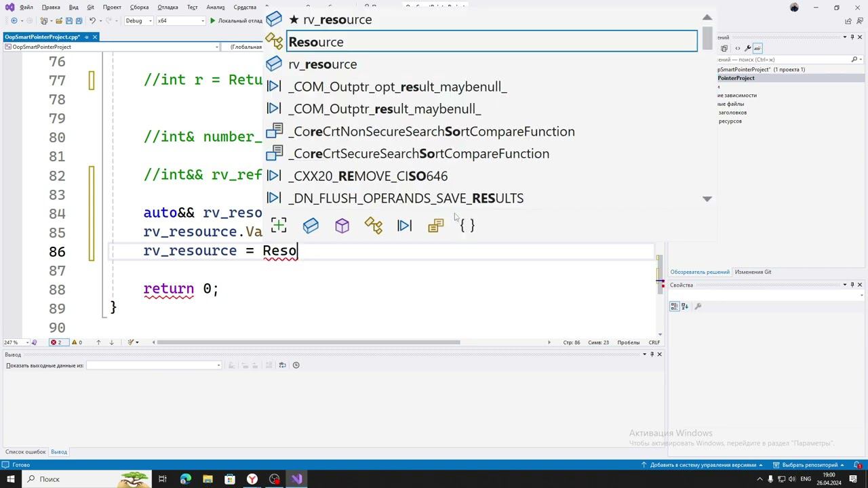Viewport: 868px width, 488px height.
Task: Click the navigate backward toolbar icon
Action: pos(14,21)
